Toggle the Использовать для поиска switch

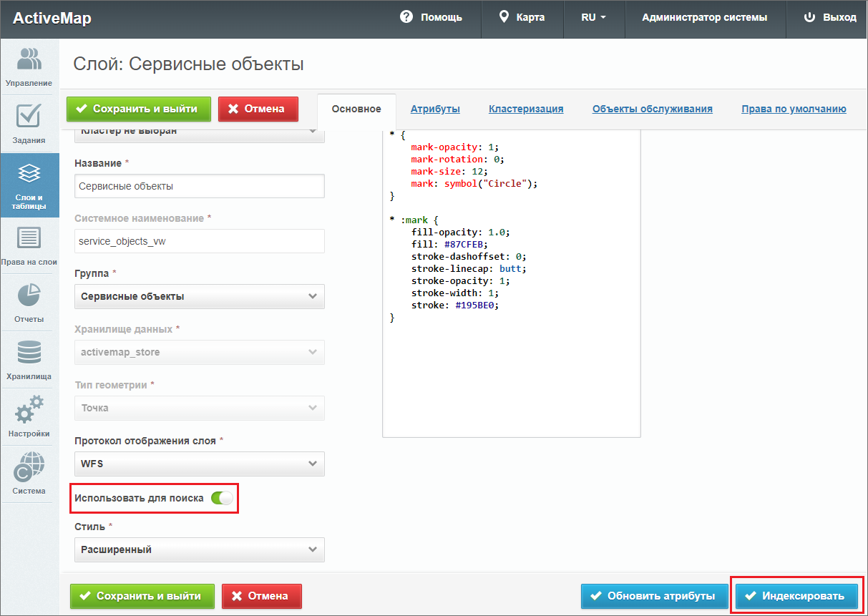(x=222, y=498)
